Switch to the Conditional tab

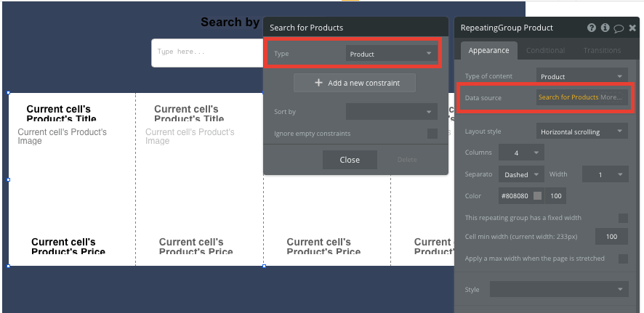click(x=545, y=50)
